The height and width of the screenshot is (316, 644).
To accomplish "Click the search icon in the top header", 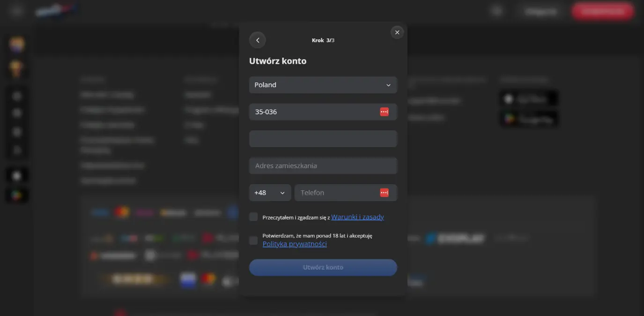I will click(x=497, y=11).
